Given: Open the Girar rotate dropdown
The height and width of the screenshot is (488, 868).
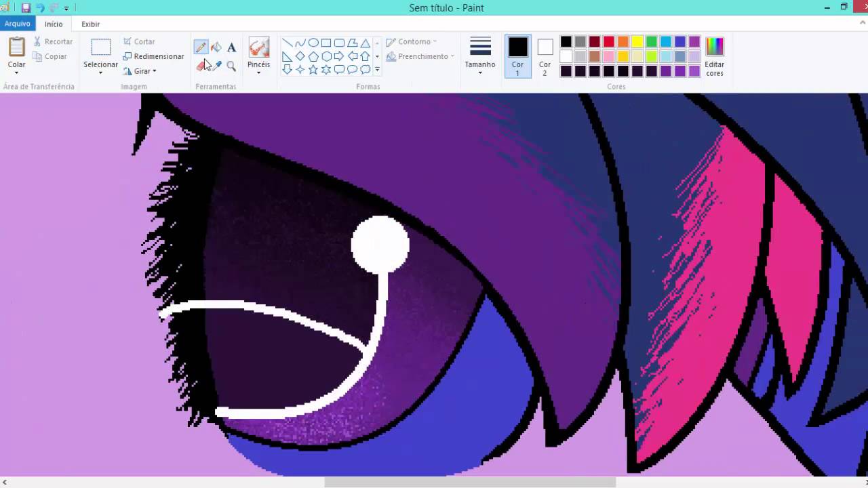Looking at the screenshot, I should click(x=141, y=71).
